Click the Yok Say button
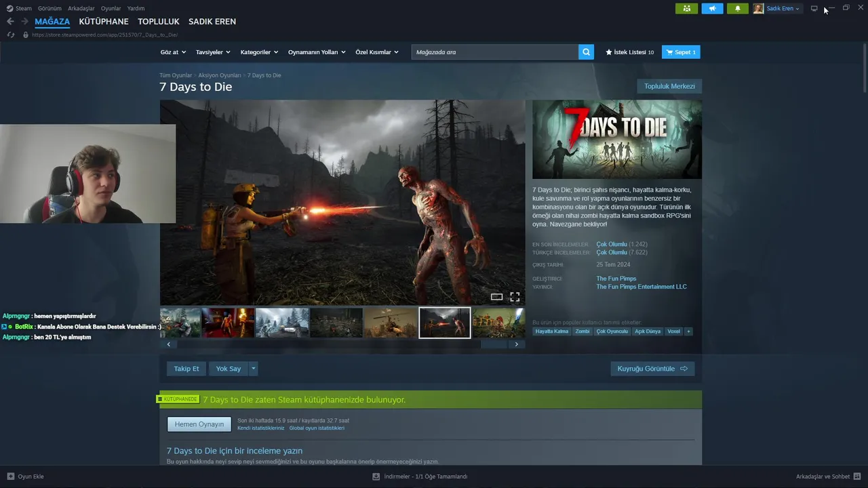This screenshot has height=488, width=868. click(229, 369)
